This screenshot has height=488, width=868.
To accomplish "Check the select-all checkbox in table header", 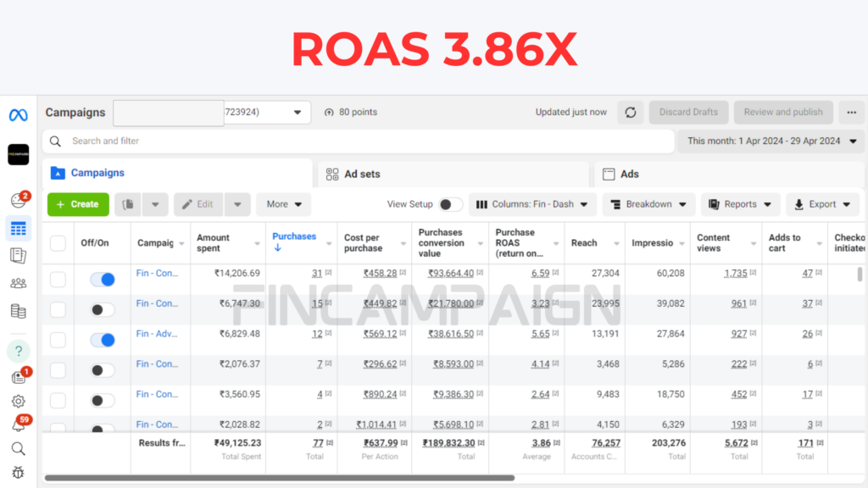I will (58, 243).
